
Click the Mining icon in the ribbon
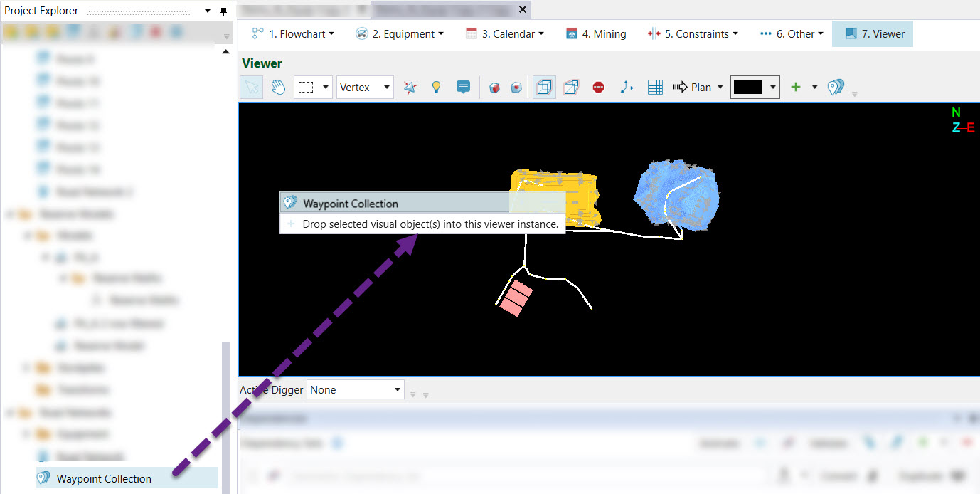pos(571,33)
